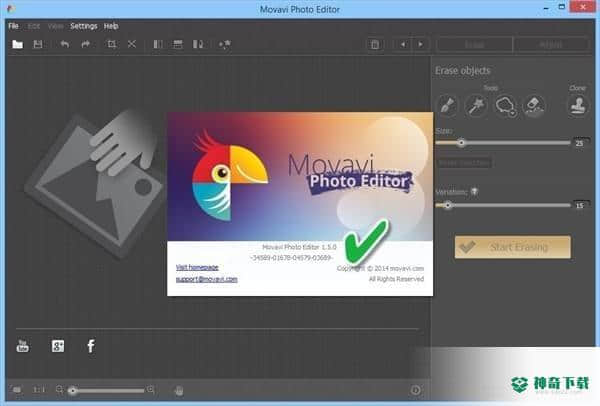Click the support@movavi.com email link
600x406 pixels.
click(x=207, y=279)
